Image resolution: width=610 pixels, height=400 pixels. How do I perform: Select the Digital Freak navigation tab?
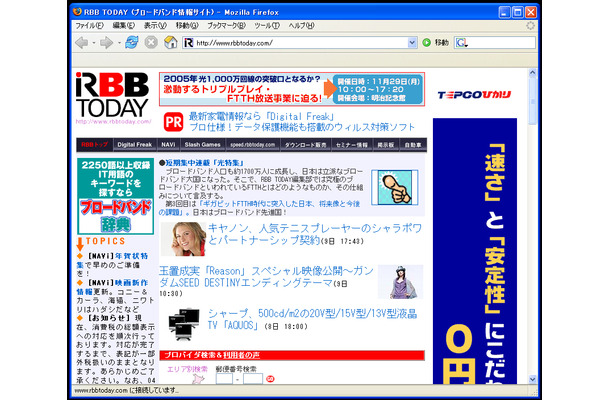[135, 145]
